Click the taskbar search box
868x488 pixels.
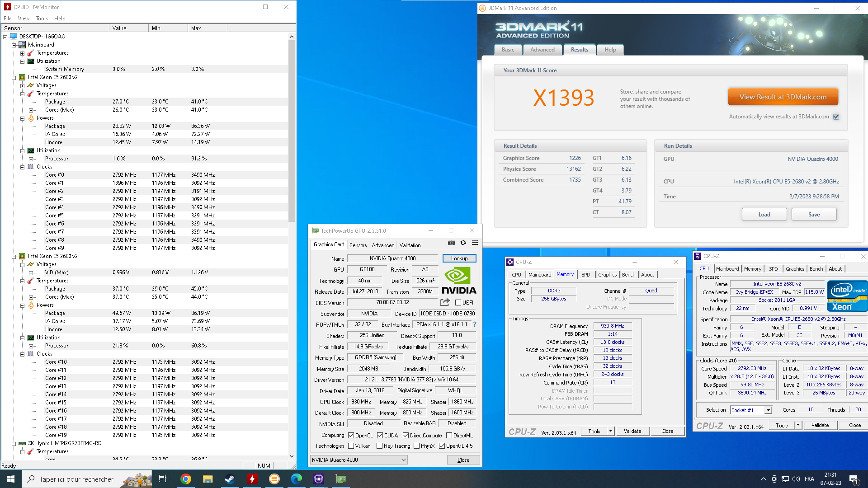click(x=87, y=479)
